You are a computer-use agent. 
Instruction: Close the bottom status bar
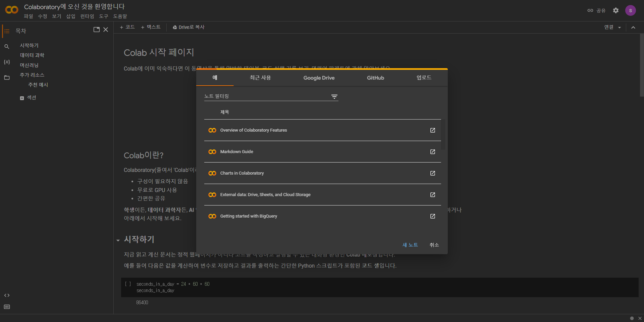640,318
